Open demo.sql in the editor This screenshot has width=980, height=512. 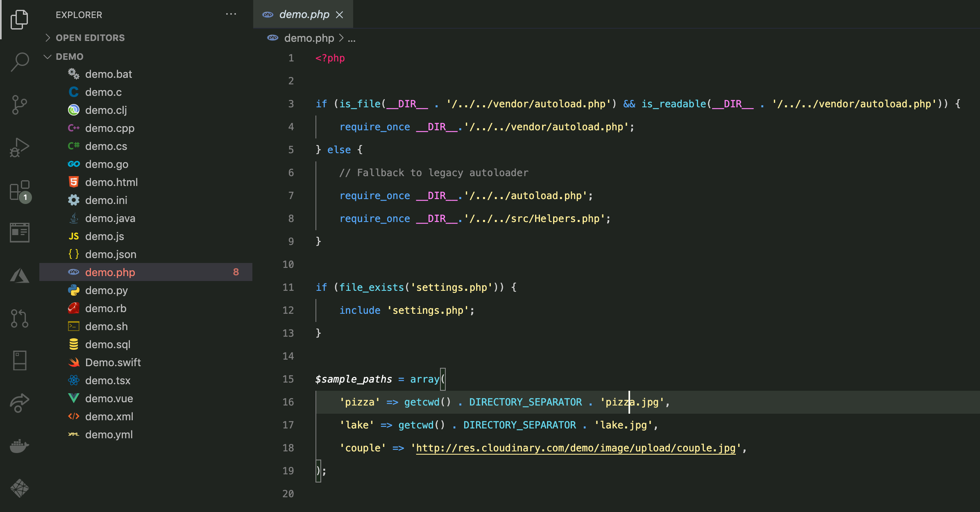point(108,344)
